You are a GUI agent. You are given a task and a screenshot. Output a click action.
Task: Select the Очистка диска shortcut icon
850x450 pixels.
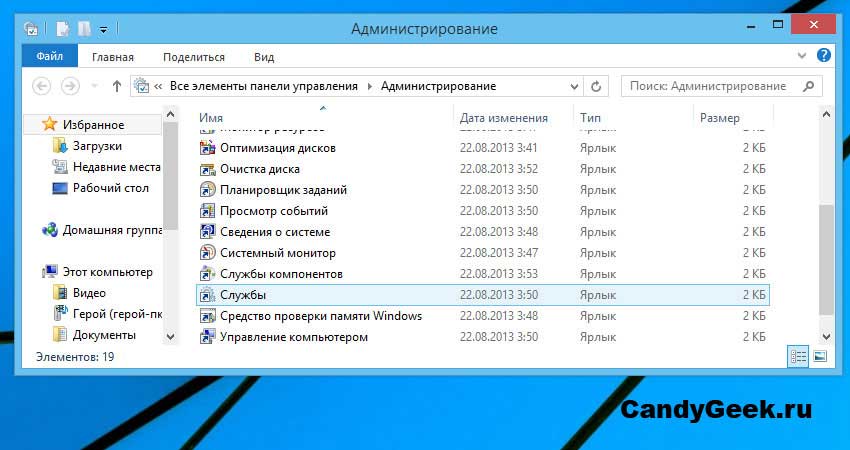208,169
